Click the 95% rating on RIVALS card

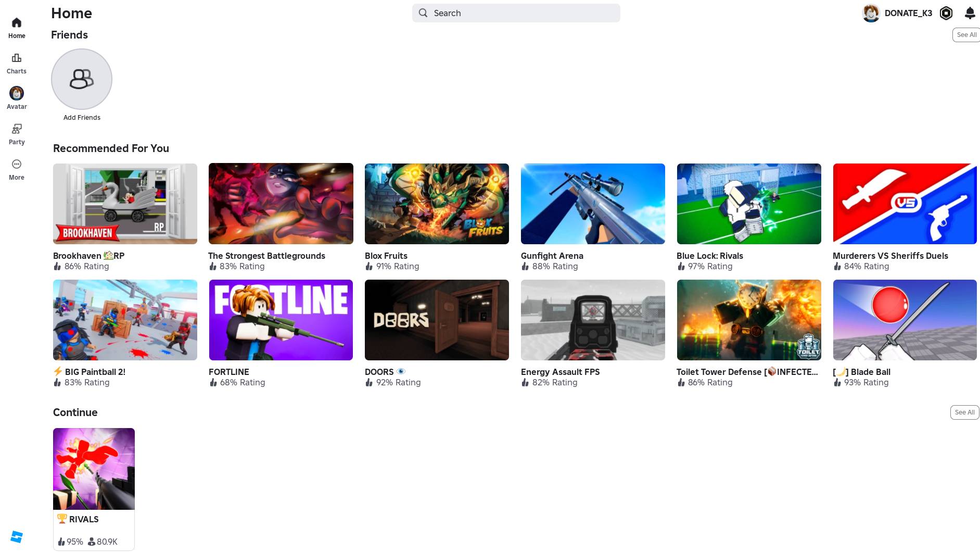[75, 542]
